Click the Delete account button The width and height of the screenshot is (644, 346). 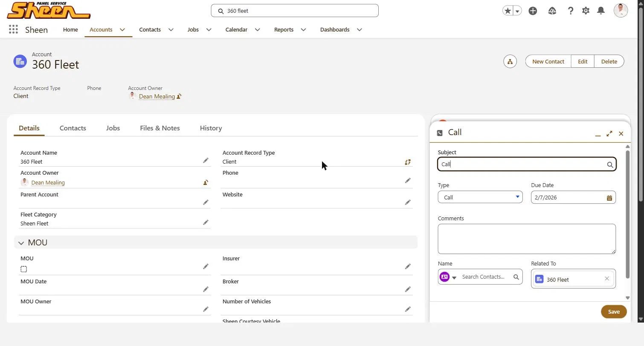(x=609, y=61)
